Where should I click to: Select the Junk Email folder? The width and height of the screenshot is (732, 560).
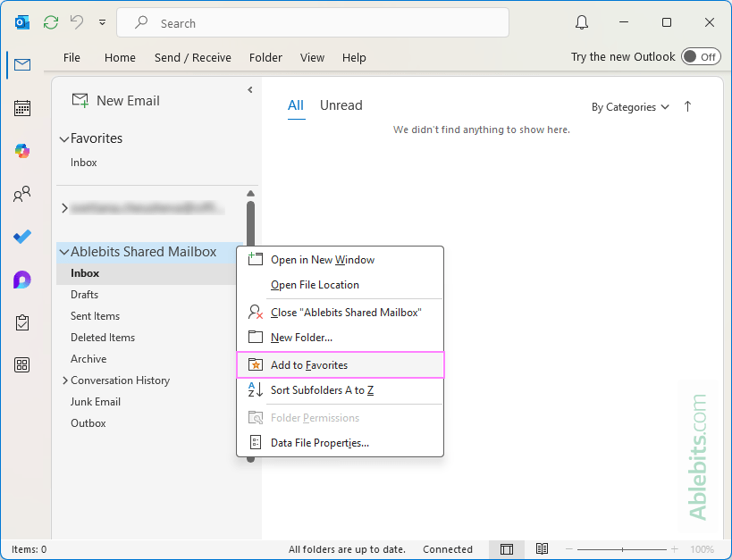pos(96,402)
